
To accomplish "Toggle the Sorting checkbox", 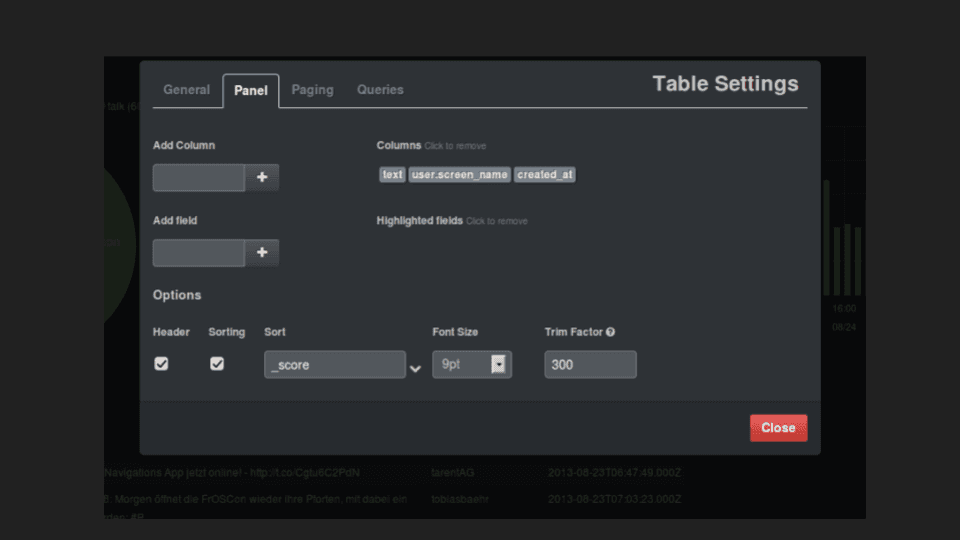I will click(x=217, y=364).
